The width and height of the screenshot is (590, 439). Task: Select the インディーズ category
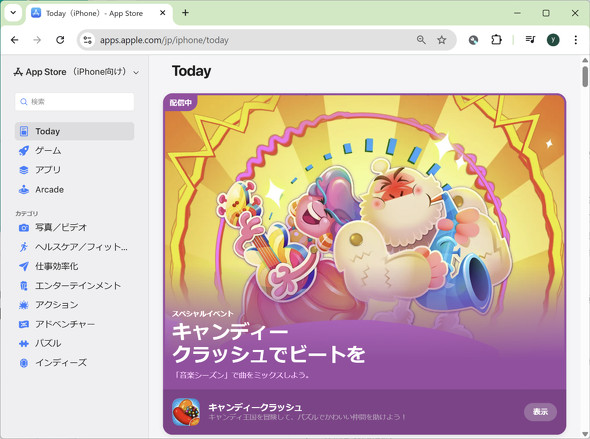(x=75, y=363)
